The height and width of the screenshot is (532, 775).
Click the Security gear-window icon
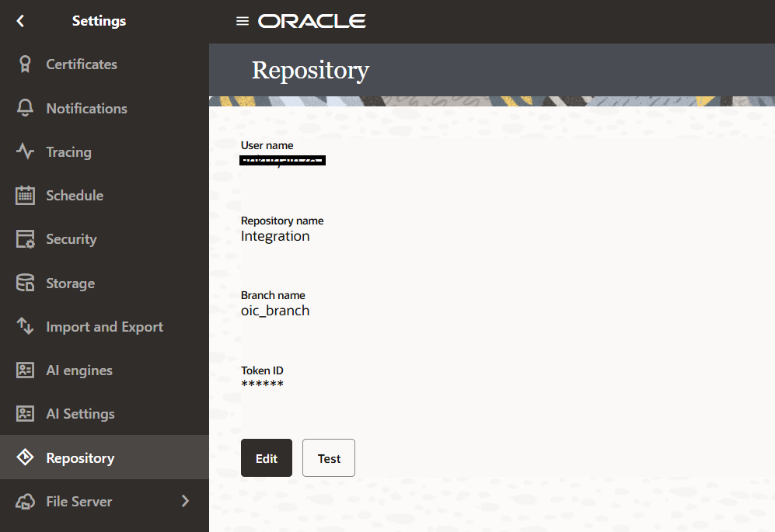point(25,239)
